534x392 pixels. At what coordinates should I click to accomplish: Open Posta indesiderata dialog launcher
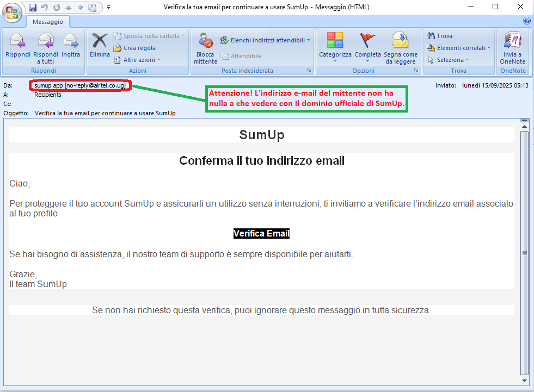click(x=309, y=71)
